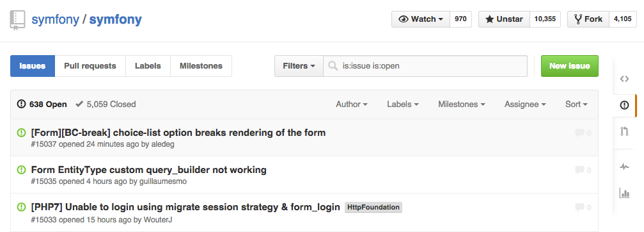Click the comment icon for issue #15033
644x232 pixels.
click(579, 207)
